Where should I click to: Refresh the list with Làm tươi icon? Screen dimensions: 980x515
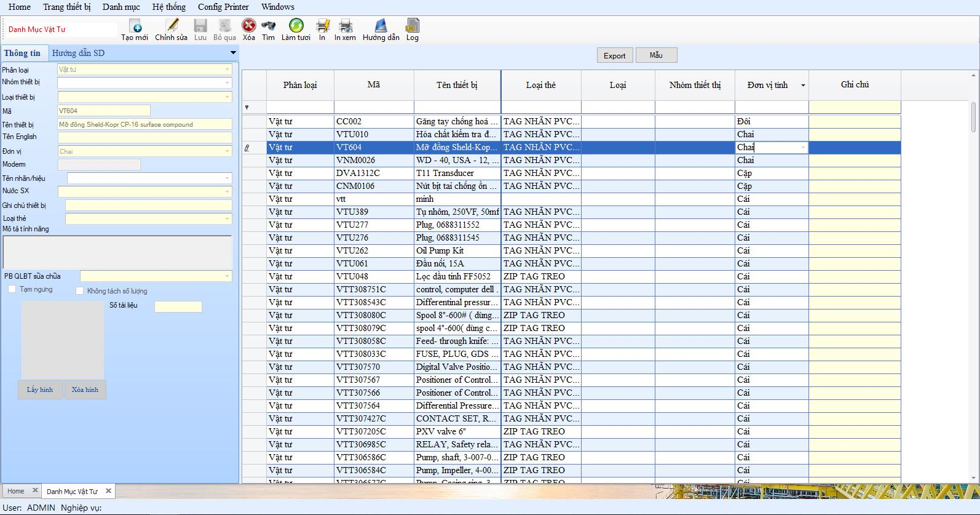coord(296,26)
